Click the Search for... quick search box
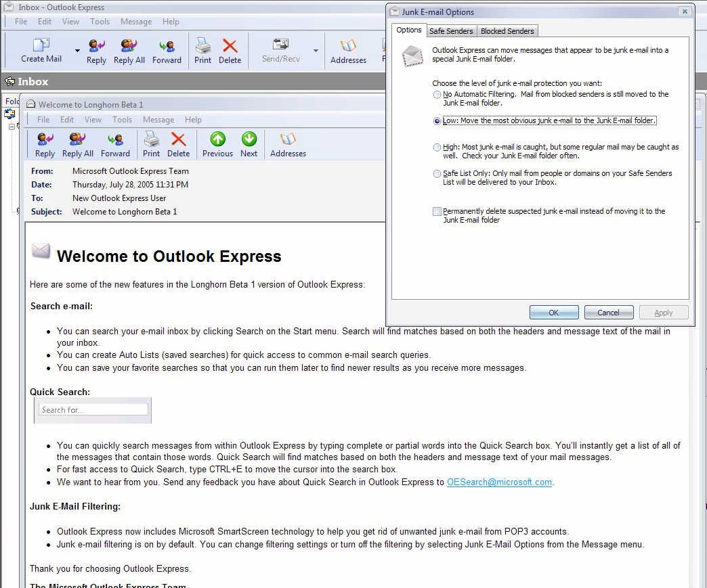 point(93,409)
